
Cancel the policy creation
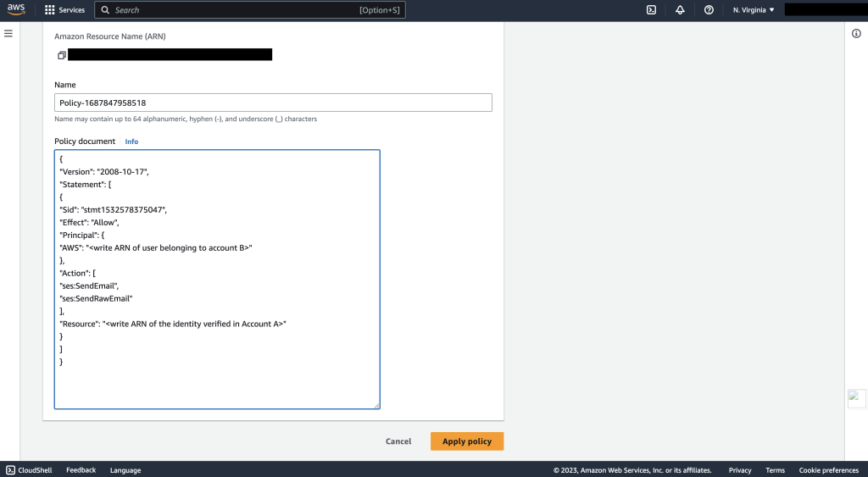pos(398,441)
